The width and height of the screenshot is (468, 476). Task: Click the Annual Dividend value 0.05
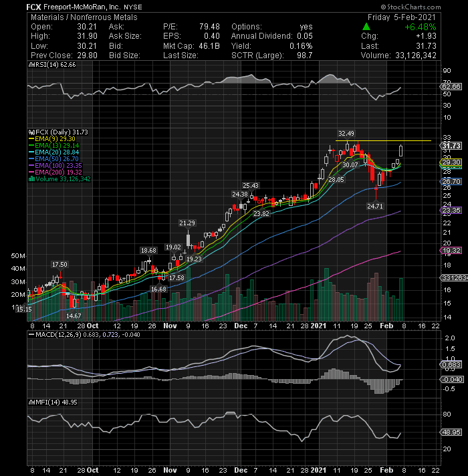pyautogui.click(x=305, y=36)
